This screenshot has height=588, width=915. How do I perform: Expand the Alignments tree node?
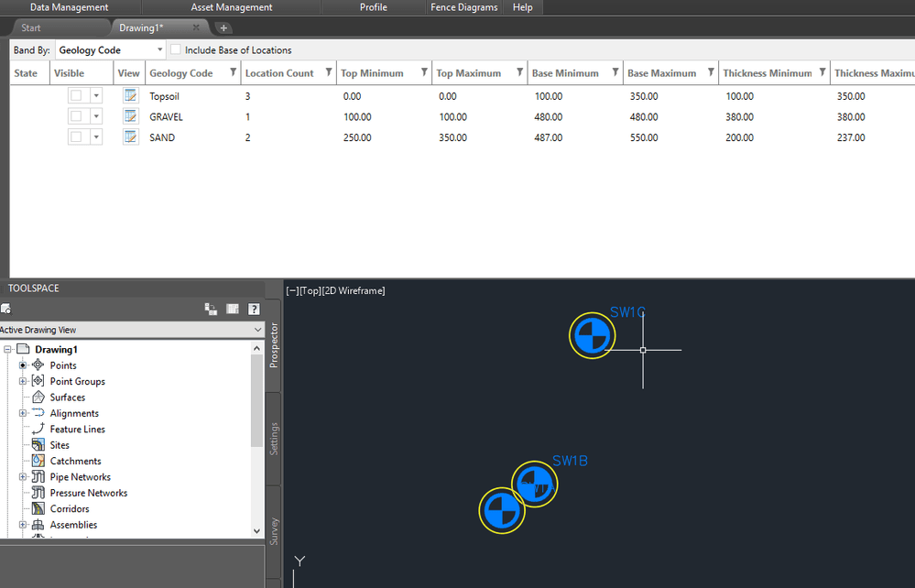tap(23, 413)
